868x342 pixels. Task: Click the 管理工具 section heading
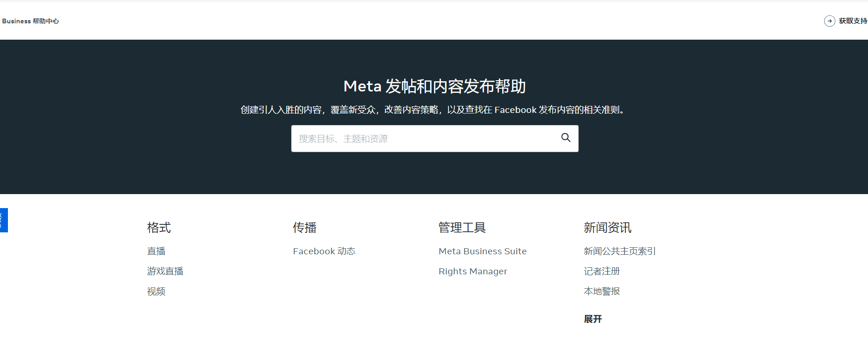tap(462, 227)
